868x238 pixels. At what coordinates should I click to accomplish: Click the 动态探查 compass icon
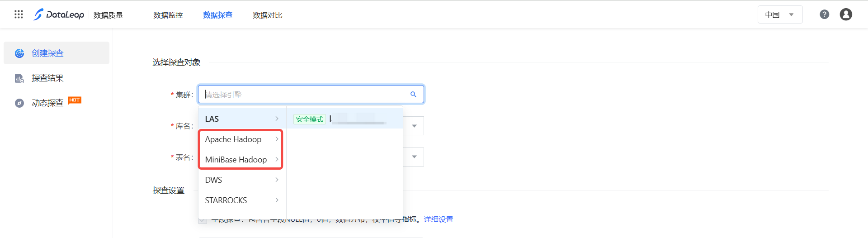point(19,103)
